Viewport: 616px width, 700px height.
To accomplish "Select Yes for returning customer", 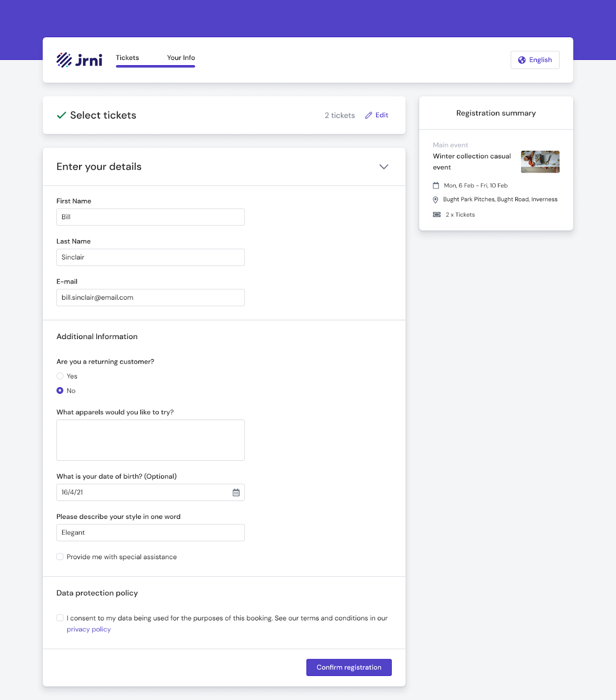I will tap(60, 376).
